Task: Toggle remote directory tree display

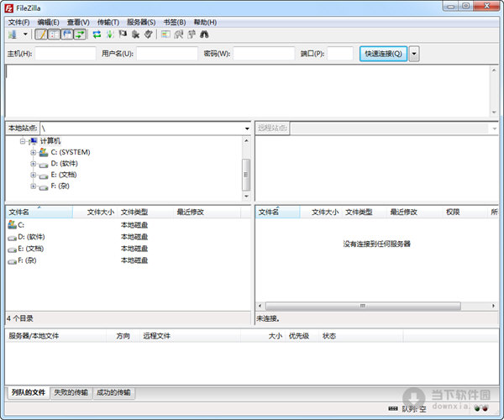Action: coord(67,34)
